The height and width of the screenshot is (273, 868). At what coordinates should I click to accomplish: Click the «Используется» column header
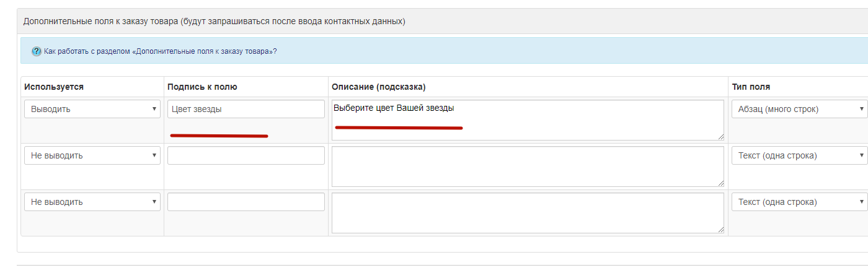[x=54, y=87]
